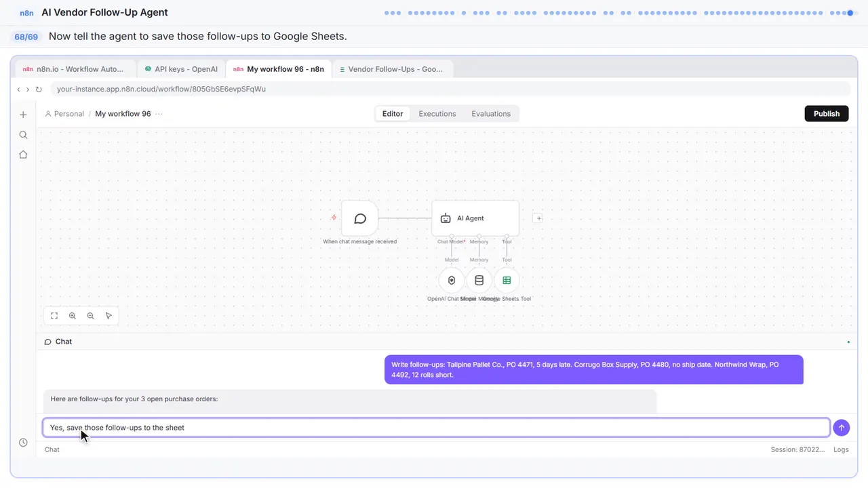Go to home icon in sidebar

(23, 155)
